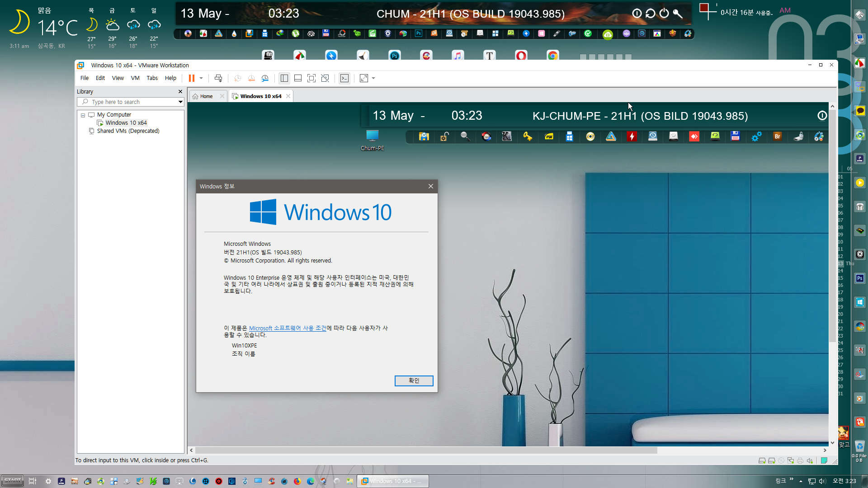
Task: Click the volume icon in system tray
Action: [x=822, y=481]
